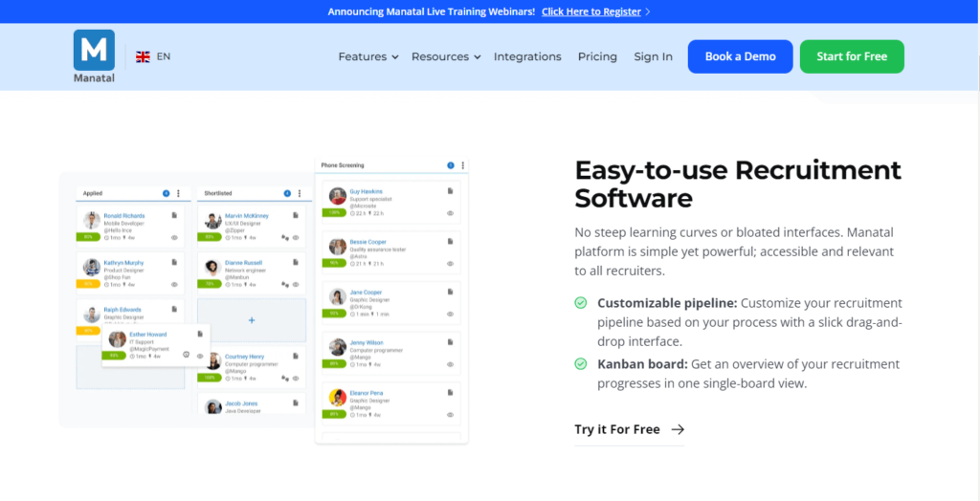The image size is (980, 501).
Task: Go to the Integrations page
Action: (527, 56)
